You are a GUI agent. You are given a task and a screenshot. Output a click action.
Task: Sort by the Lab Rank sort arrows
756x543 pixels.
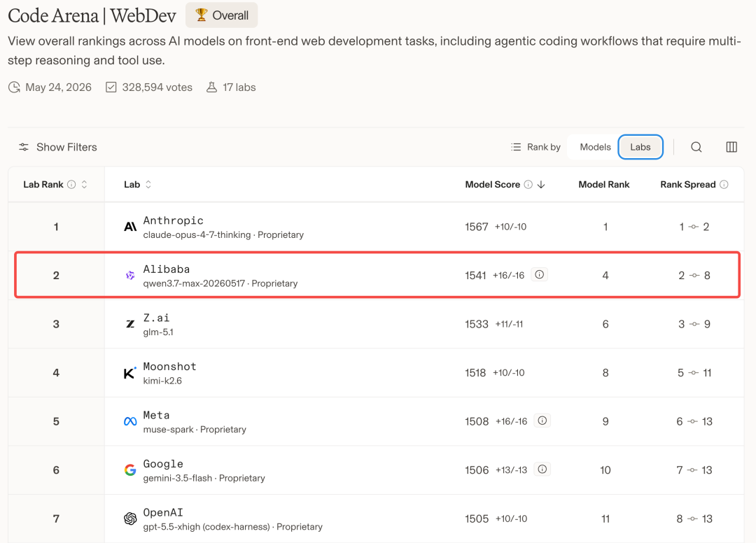coord(85,185)
